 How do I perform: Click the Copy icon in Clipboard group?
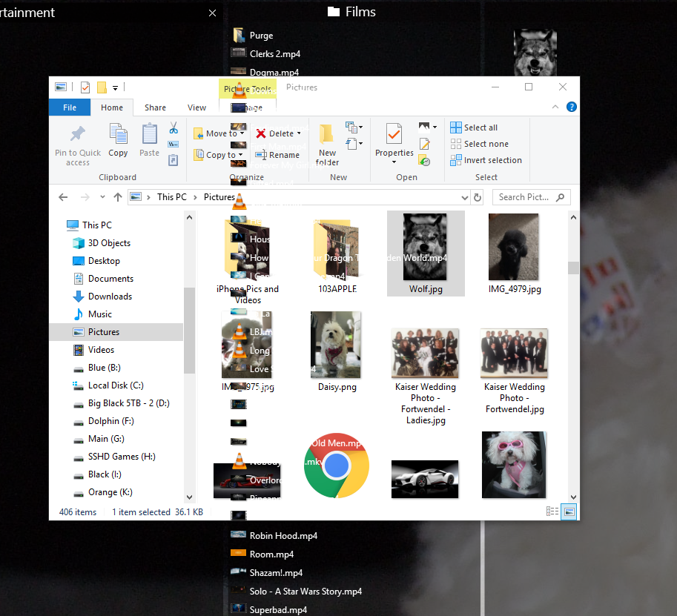point(118,134)
